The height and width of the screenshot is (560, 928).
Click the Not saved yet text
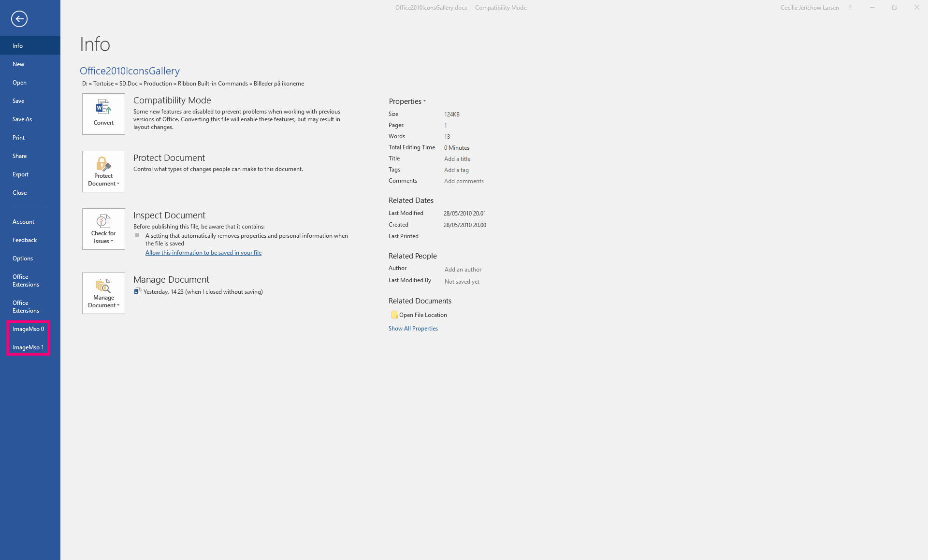462,282
